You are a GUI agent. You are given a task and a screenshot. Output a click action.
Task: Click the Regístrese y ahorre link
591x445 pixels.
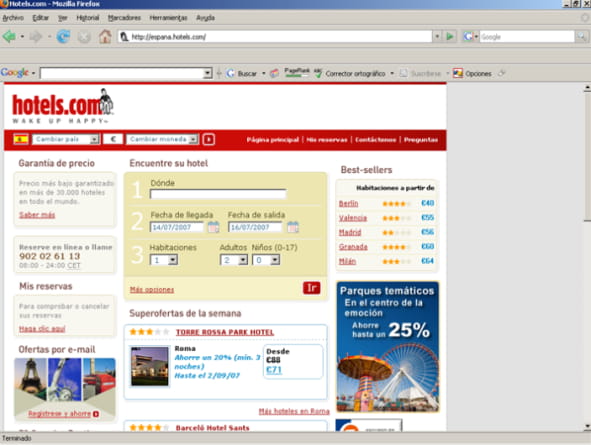(59, 414)
